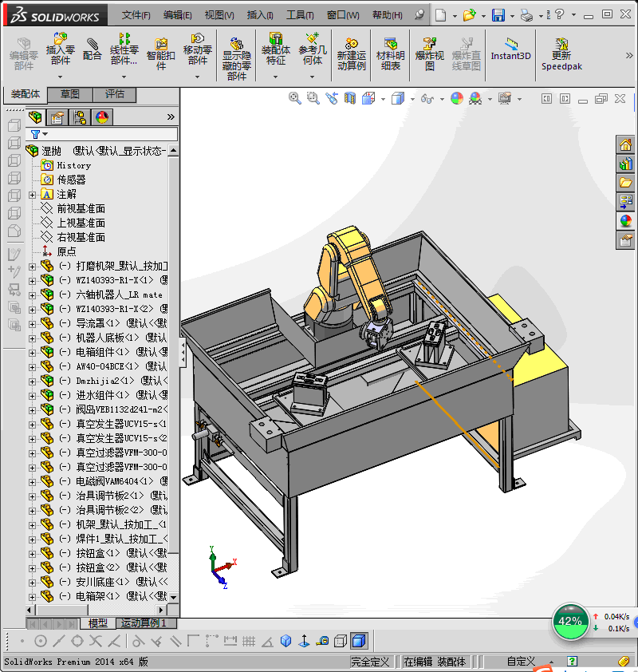This screenshot has height=672, width=638.
Task: Click Save icon in title bar
Action: 498,15
